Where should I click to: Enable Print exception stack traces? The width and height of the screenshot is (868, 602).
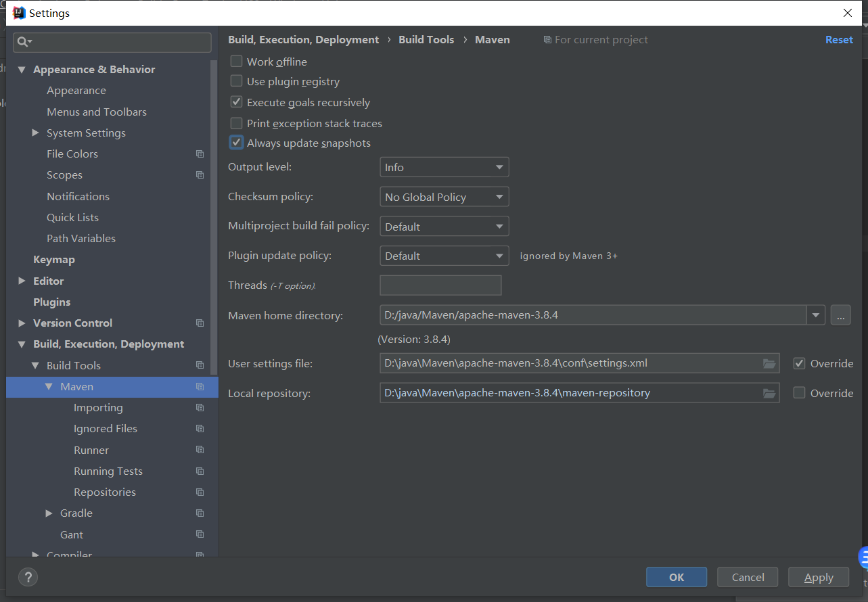tap(236, 123)
